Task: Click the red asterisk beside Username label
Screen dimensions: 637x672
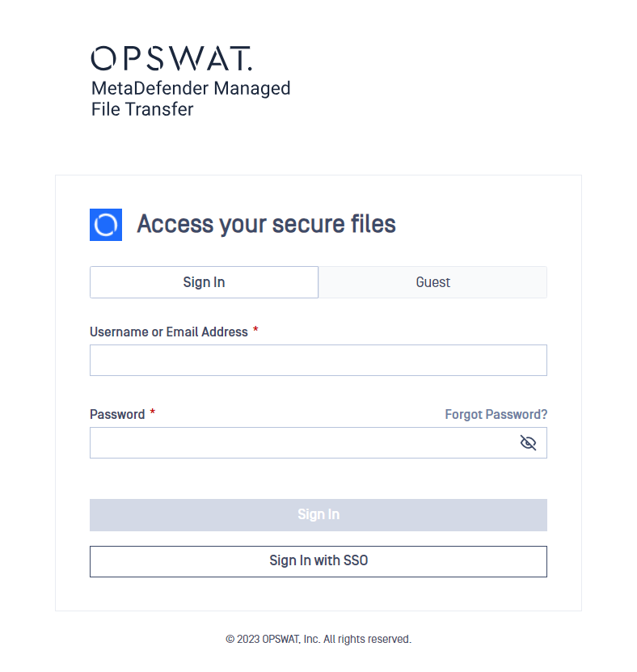Action: 255,330
